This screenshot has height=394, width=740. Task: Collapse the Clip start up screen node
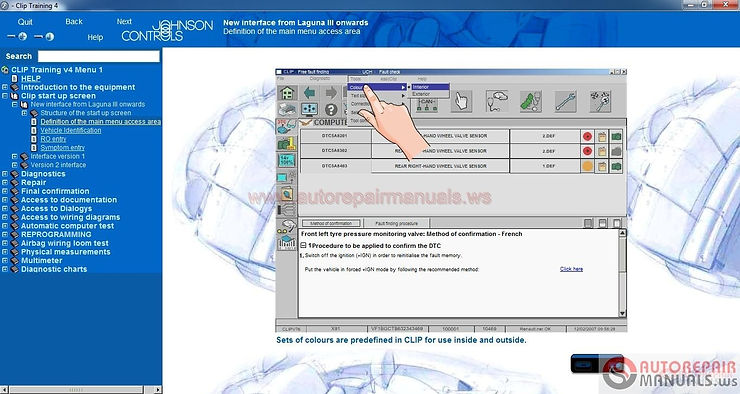point(5,96)
